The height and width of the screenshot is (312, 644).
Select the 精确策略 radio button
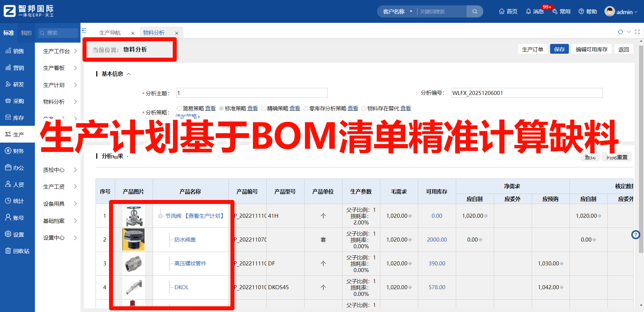tap(264, 108)
